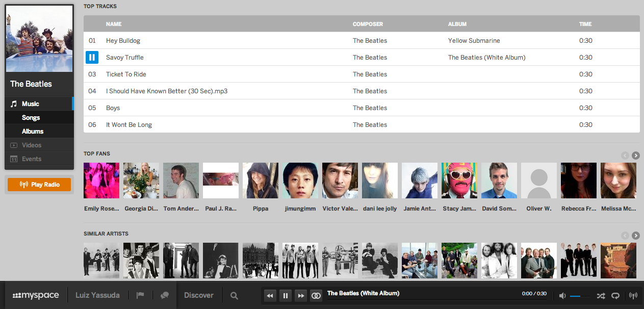Image resolution: width=644 pixels, height=309 pixels.
Task: Open Songs in the sidebar
Action: click(39, 117)
